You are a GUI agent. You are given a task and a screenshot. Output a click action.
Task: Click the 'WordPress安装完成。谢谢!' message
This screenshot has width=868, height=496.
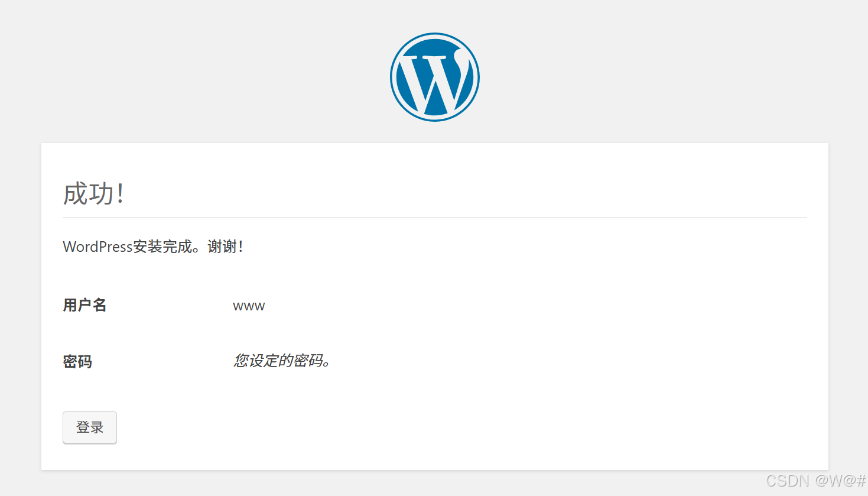153,247
